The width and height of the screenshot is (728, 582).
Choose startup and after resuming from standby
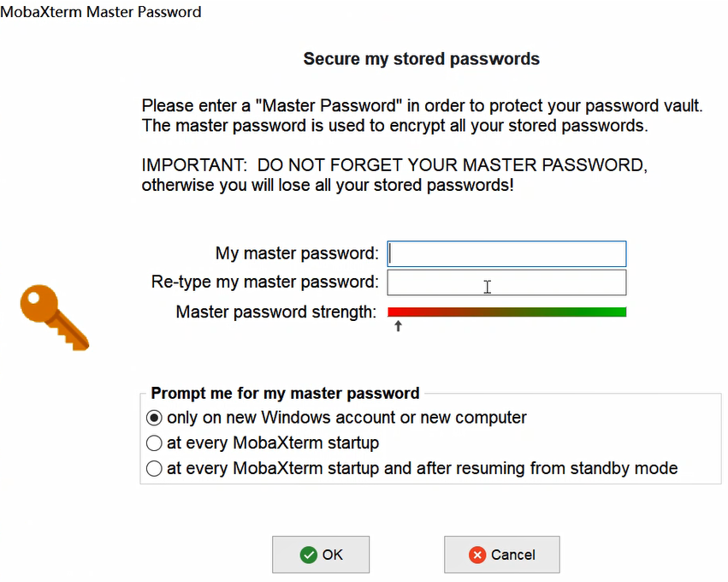click(154, 468)
